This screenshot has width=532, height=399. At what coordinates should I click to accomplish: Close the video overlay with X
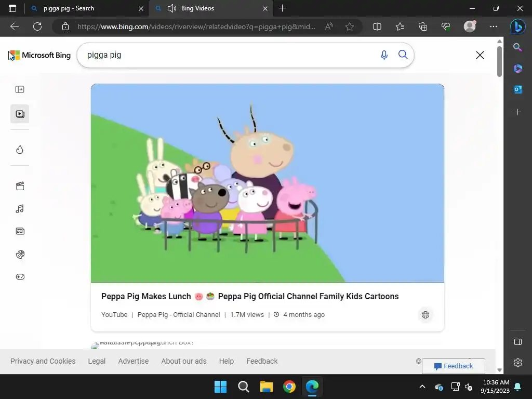[x=480, y=55]
